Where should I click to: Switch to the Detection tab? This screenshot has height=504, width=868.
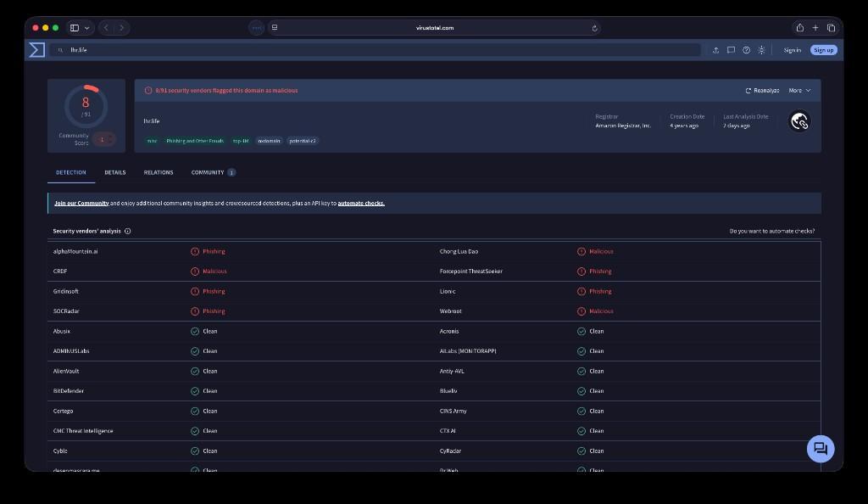(71, 172)
